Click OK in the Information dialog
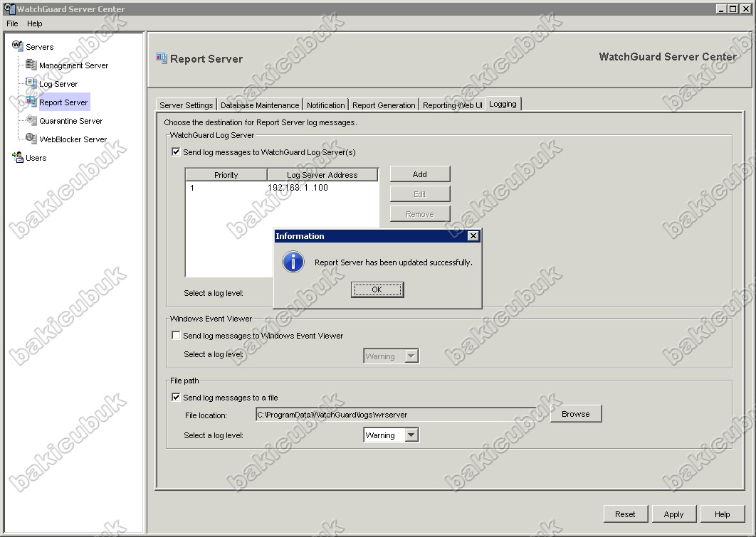 (x=377, y=289)
